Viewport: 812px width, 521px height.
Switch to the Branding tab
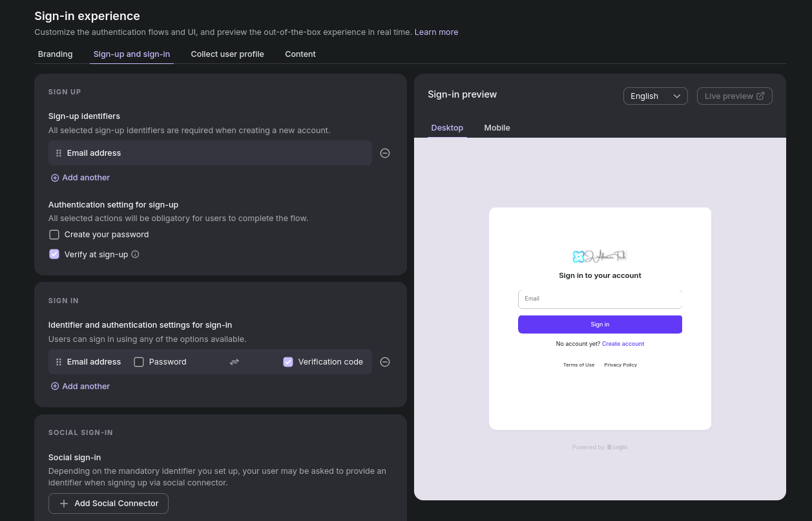point(55,54)
